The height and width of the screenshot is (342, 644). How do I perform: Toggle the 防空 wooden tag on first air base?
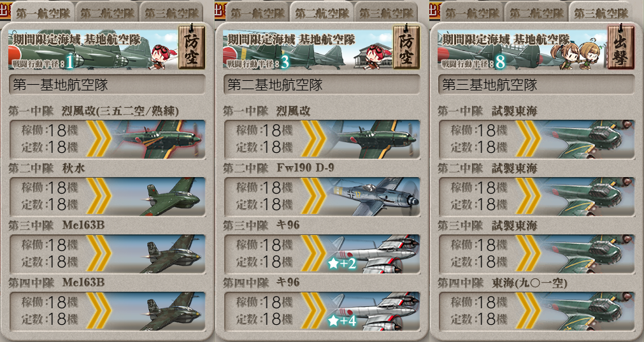191,47
